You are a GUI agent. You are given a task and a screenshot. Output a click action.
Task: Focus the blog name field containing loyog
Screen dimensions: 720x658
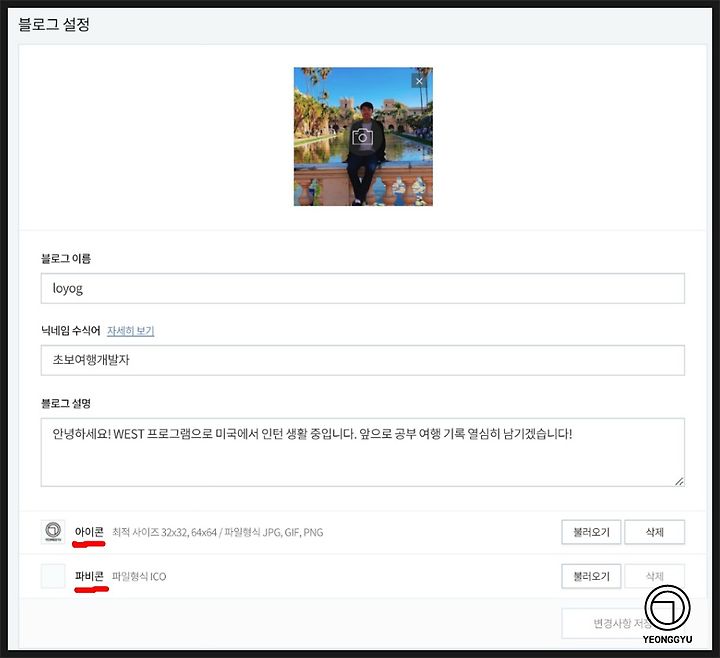coord(362,288)
